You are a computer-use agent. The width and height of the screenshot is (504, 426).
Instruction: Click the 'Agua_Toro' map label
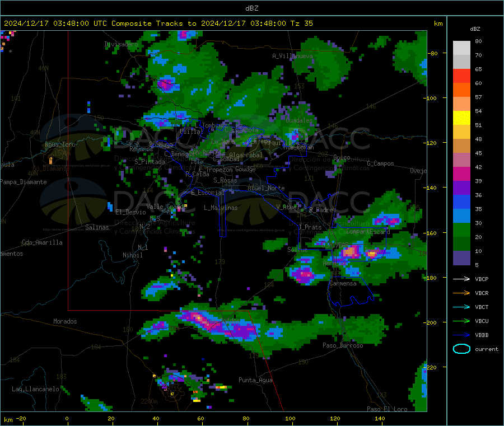click(60, 144)
